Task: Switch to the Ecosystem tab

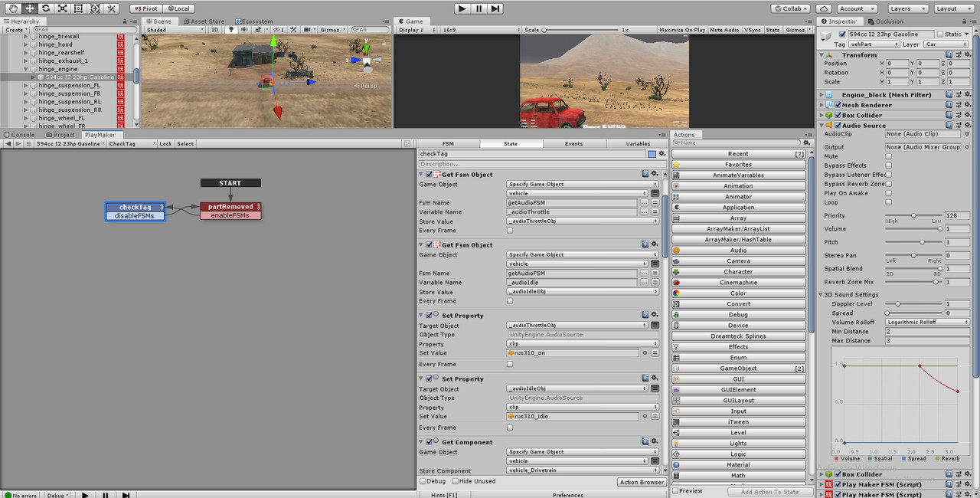Action: click(x=253, y=21)
